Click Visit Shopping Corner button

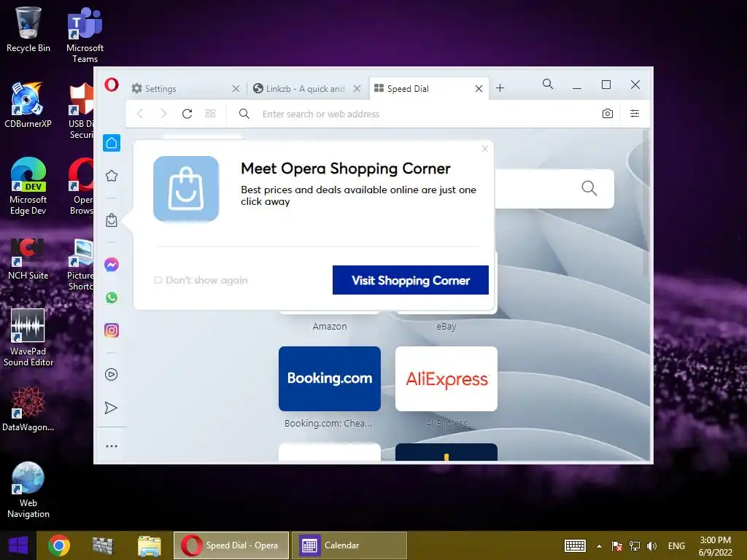tap(410, 280)
